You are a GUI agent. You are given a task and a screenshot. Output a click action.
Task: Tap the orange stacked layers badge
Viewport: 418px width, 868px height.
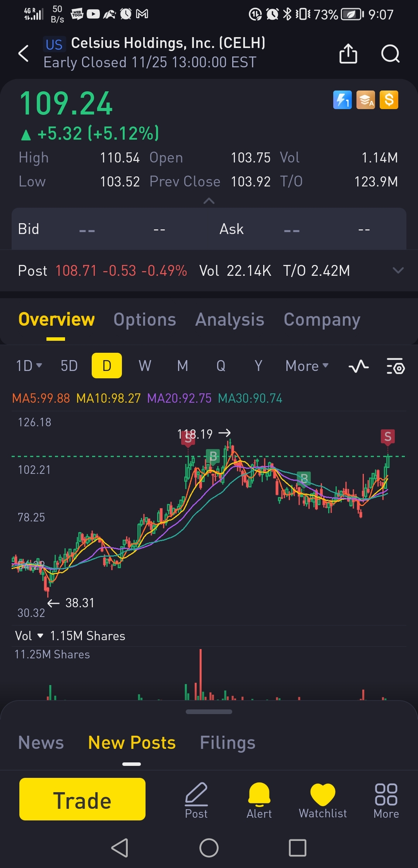point(366,100)
